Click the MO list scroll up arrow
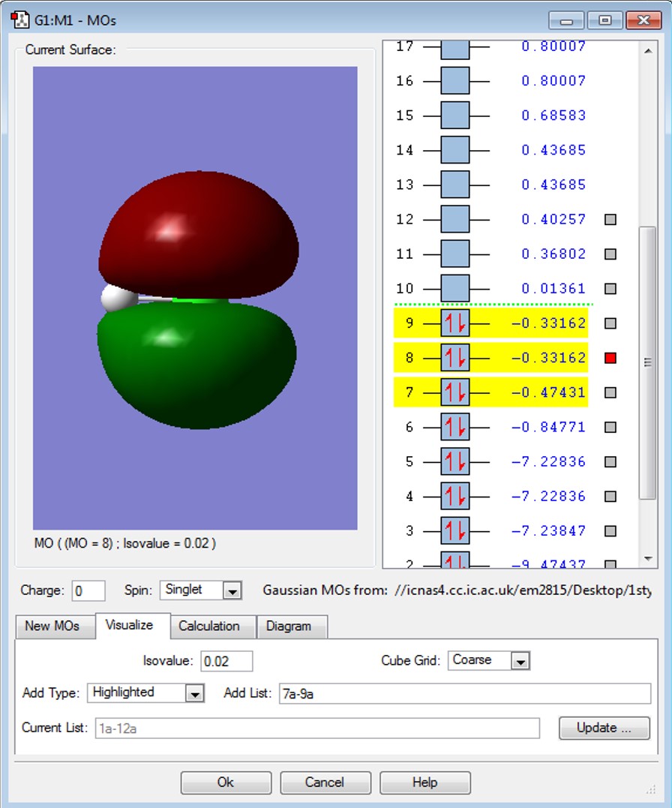This screenshot has height=808, width=672. pyautogui.click(x=648, y=50)
